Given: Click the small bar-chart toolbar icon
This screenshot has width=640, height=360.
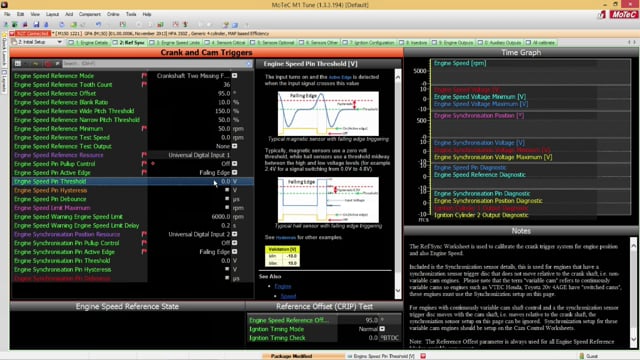Looking at the screenshot, I should [160, 24].
